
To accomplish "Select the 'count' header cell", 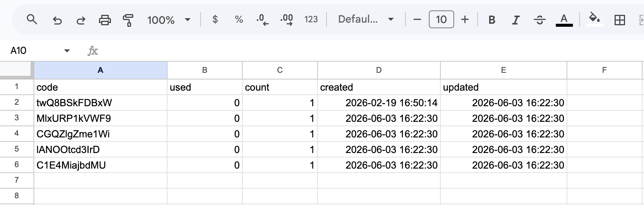I will 280,87.
